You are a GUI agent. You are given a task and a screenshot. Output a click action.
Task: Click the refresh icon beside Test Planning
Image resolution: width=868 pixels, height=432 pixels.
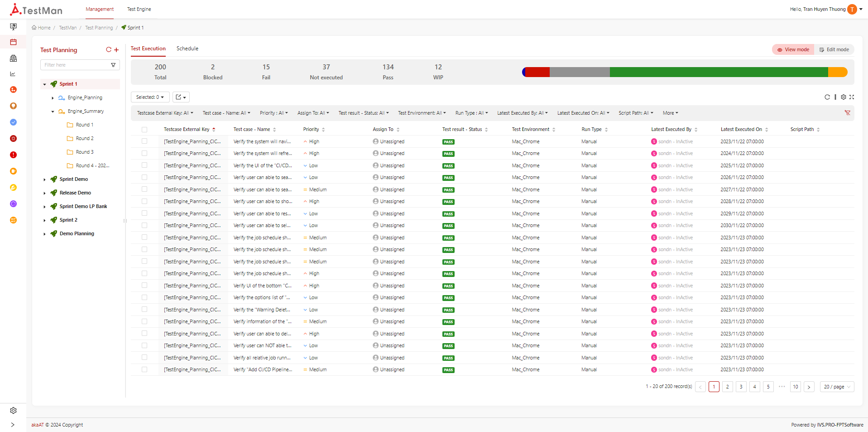[x=109, y=50]
